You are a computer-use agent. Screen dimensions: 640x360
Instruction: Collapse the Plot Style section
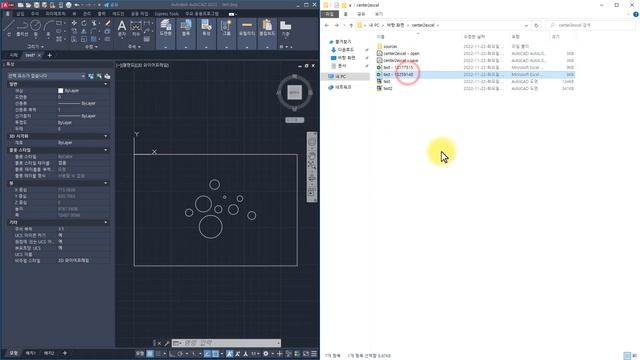point(106,150)
